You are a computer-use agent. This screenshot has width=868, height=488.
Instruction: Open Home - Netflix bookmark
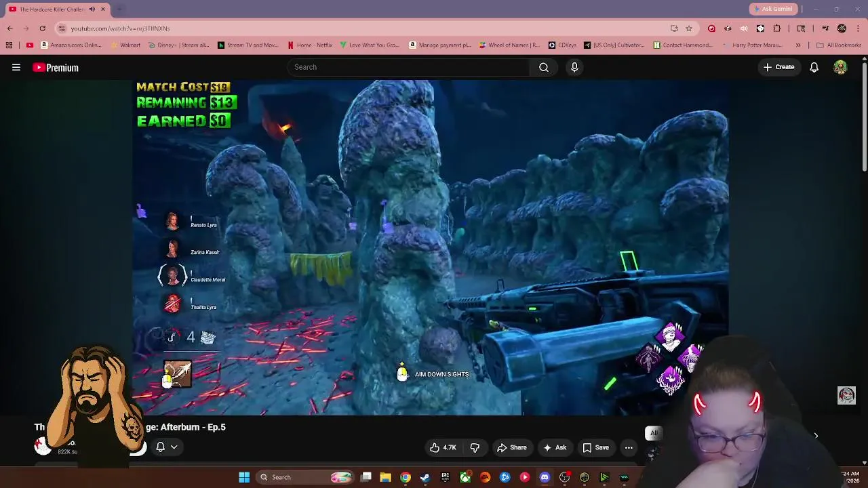point(310,45)
